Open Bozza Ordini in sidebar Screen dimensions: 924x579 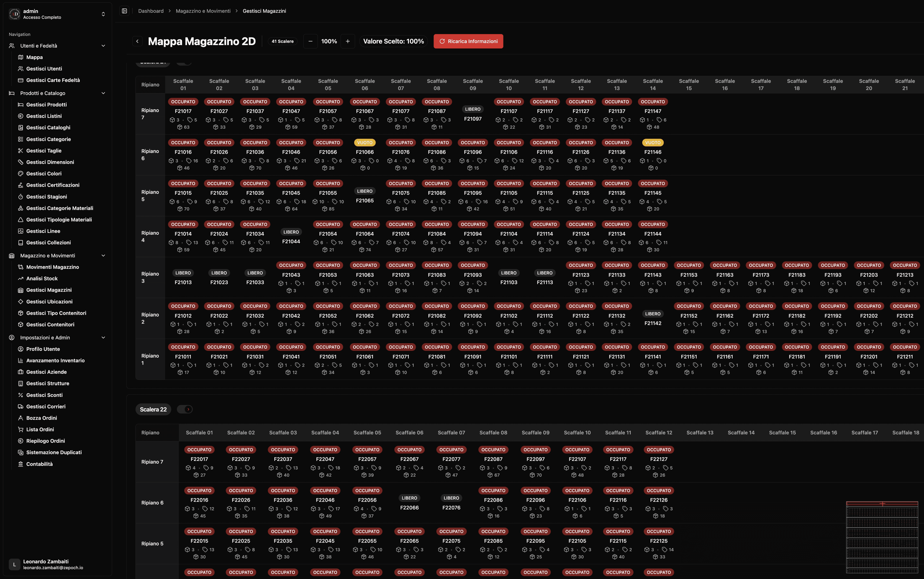pos(41,418)
